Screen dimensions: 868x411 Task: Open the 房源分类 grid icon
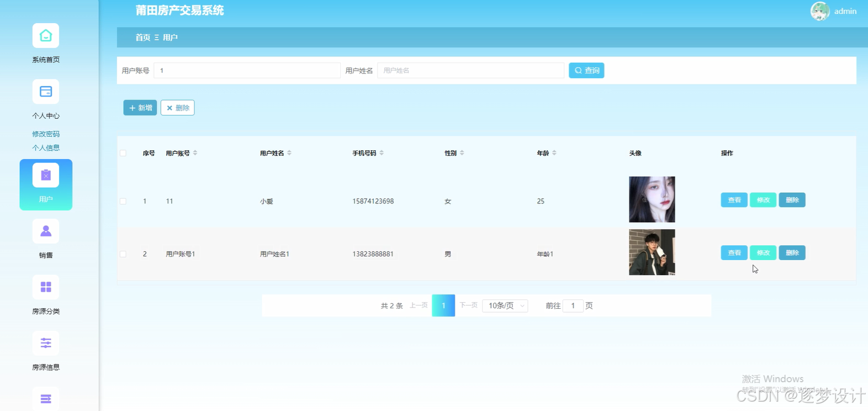pos(46,287)
